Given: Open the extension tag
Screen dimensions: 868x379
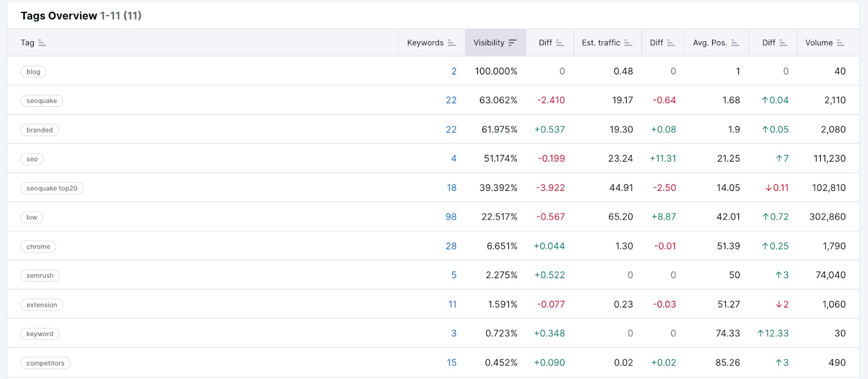Looking at the screenshot, I should tap(42, 305).
